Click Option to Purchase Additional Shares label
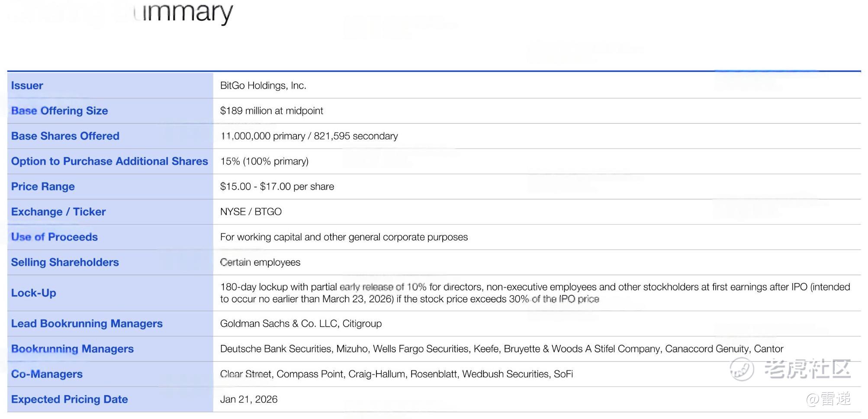This screenshot has width=868, height=419. click(x=109, y=161)
